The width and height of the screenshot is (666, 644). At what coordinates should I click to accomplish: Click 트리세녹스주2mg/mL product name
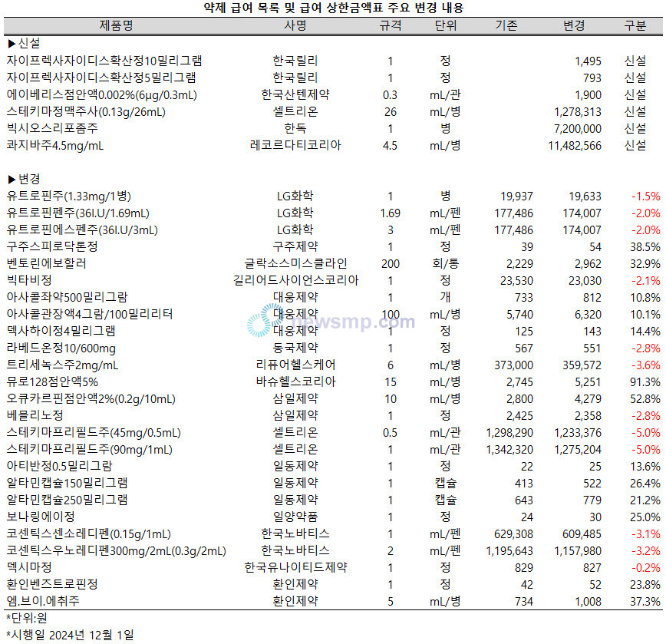point(62,365)
